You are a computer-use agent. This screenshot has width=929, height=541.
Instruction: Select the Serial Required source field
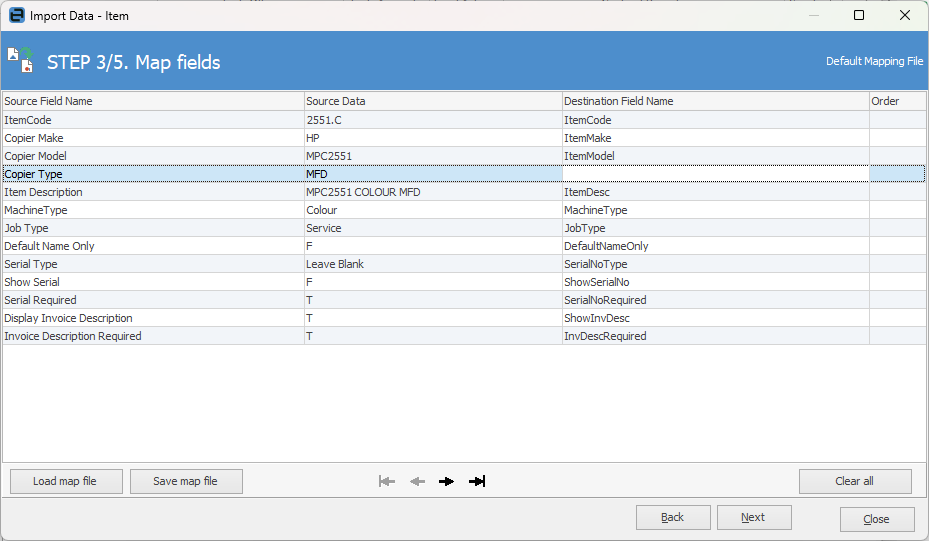coord(153,300)
